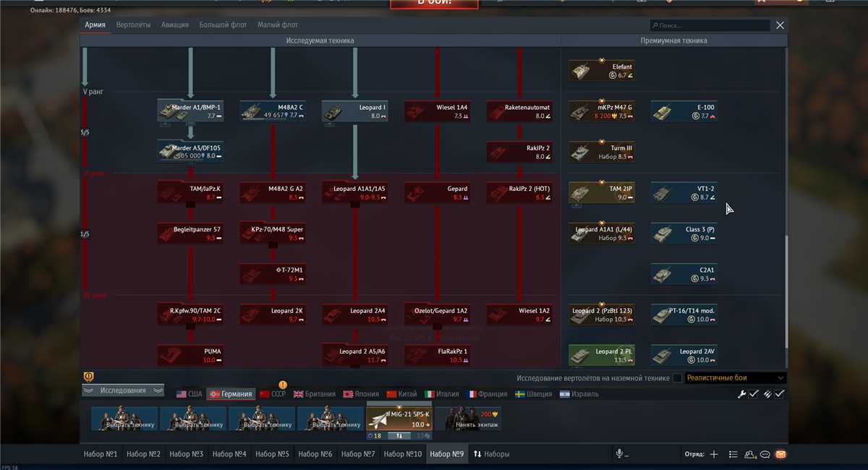Select the PT-16/T14 mod. premium card
The height and width of the screenshot is (470, 868).
[x=684, y=314]
